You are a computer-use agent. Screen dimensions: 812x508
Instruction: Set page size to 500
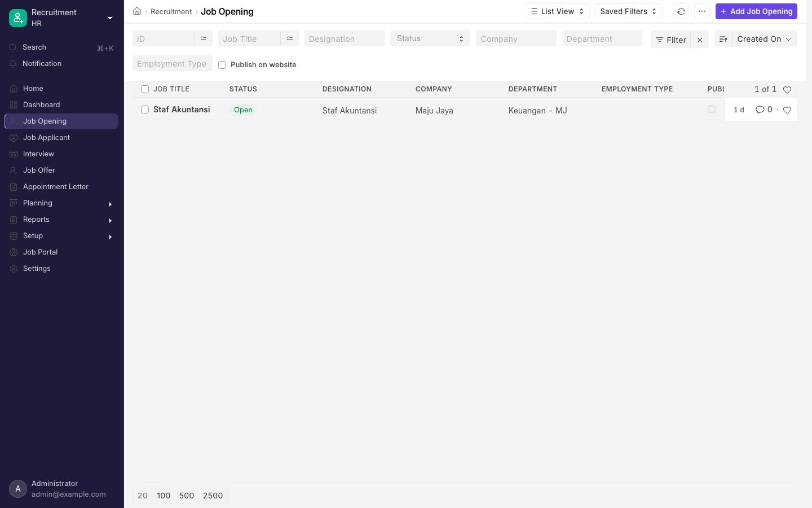[x=187, y=496]
